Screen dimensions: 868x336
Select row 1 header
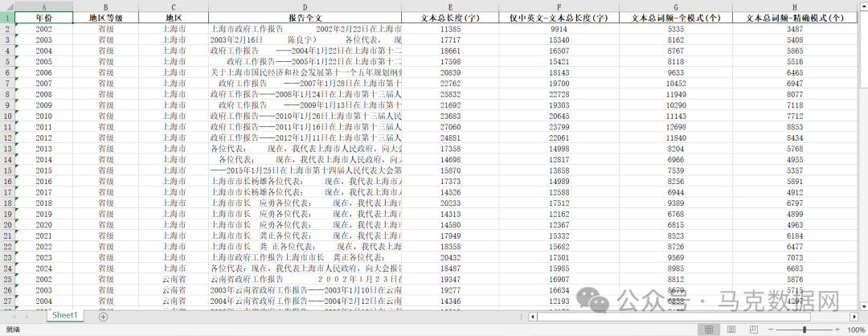pos(7,18)
